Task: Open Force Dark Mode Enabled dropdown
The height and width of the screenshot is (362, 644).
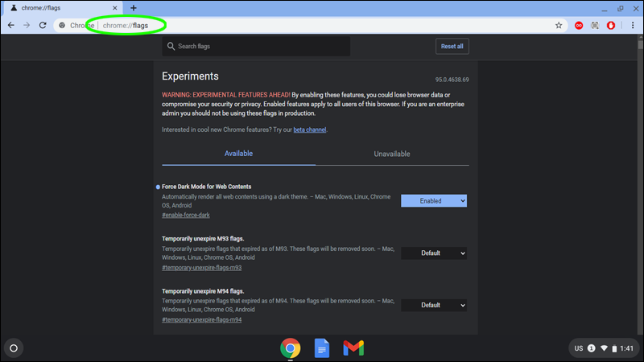Action: click(x=434, y=200)
